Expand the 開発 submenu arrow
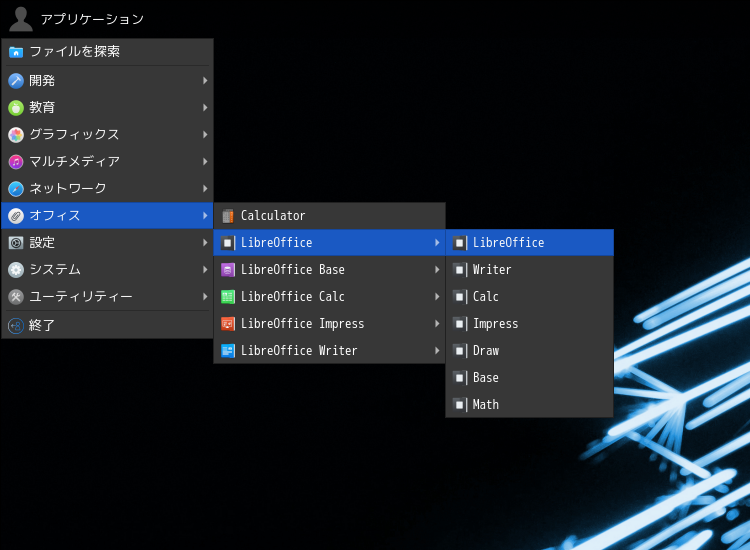The image size is (750, 550). (x=205, y=80)
